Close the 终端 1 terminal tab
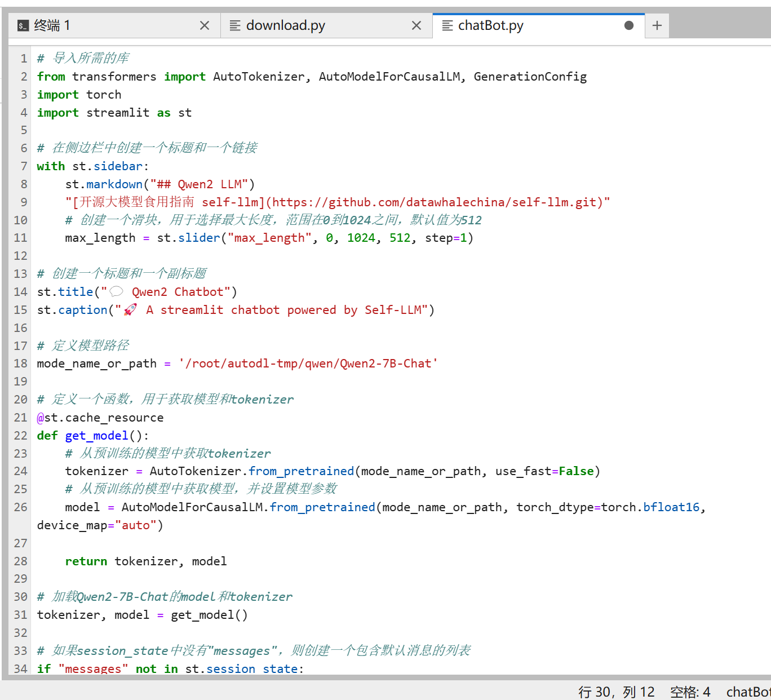The image size is (771, 700). (x=205, y=25)
